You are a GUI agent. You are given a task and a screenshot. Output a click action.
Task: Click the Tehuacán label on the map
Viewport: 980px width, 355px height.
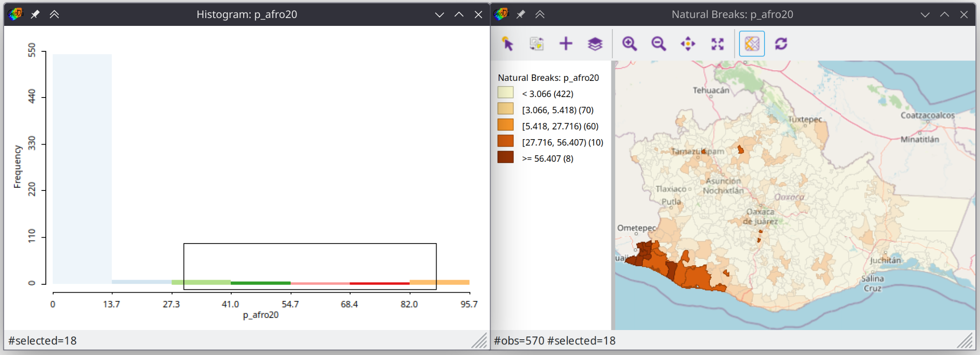(x=711, y=90)
